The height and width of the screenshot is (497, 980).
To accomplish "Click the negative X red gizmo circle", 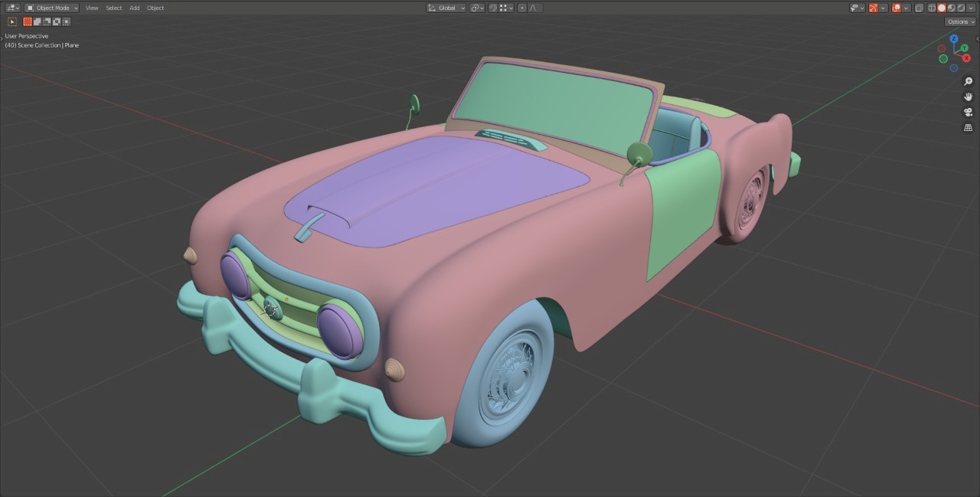I will tap(942, 49).
